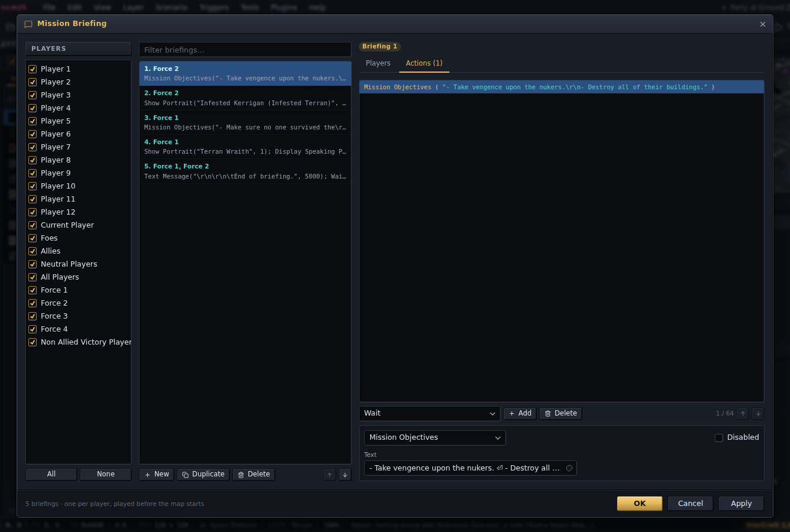This screenshot has width=790, height=532.
Task: Move the selected action up in the list
Action: [743, 414]
